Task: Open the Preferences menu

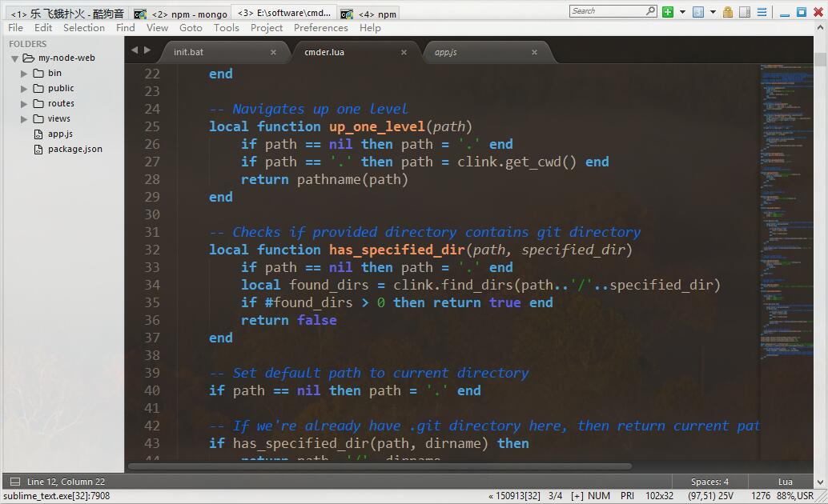Action: (321, 27)
